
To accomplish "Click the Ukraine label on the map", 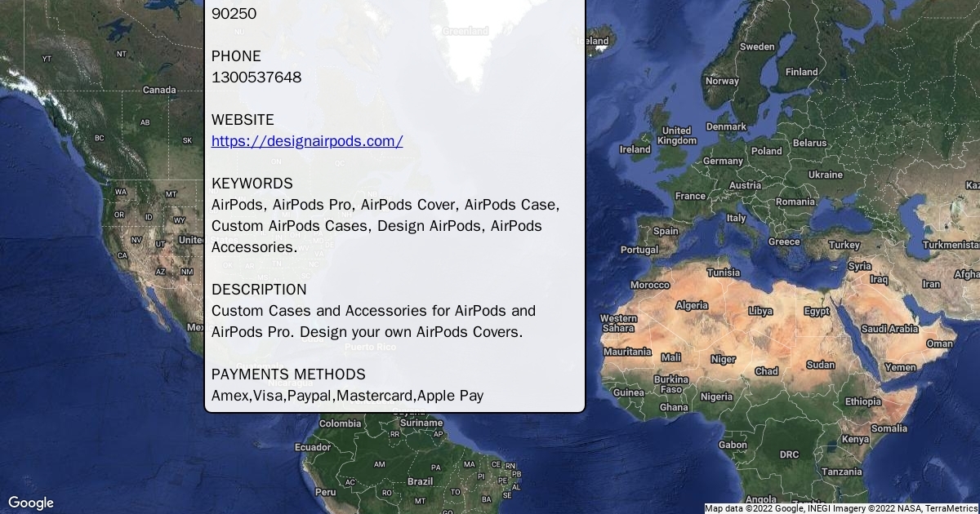I will click(x=826, y=175).
